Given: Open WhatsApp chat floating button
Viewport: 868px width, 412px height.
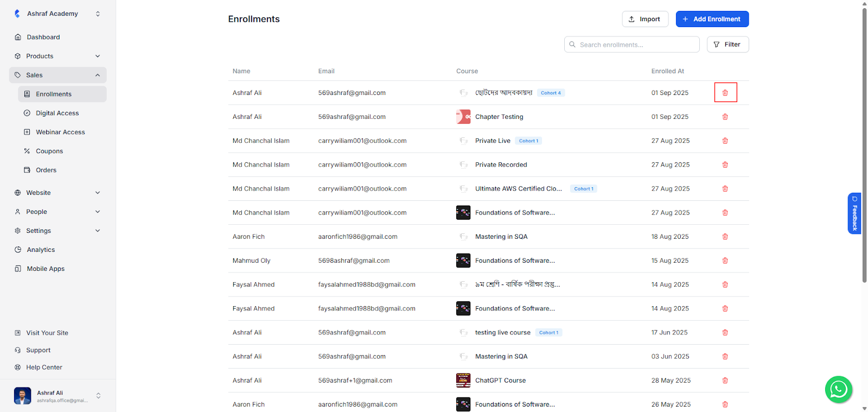Looking at the screenshot, I should pyautogui.click(x=838, y=389).
